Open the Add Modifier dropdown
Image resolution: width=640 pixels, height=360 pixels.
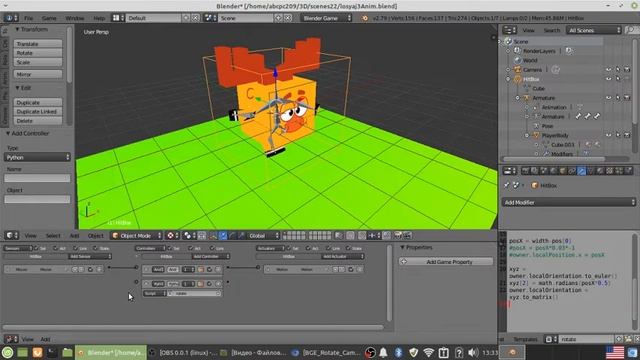coord(569,202)
